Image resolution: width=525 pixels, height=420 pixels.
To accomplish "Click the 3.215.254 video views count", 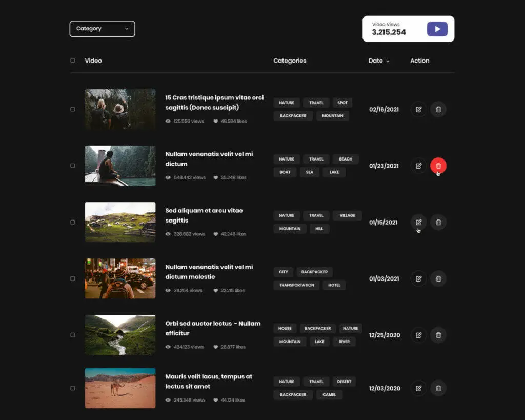I will tap(389, 32).
